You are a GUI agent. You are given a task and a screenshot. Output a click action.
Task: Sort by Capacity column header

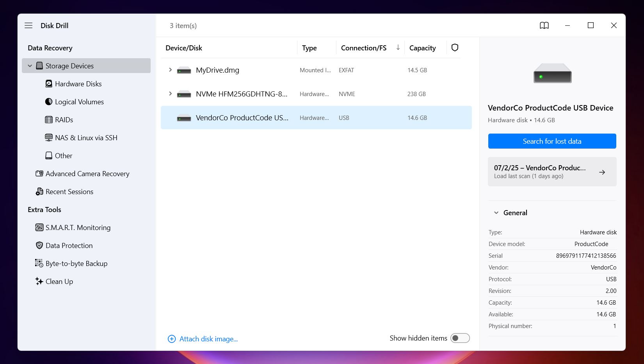point(422,48)
